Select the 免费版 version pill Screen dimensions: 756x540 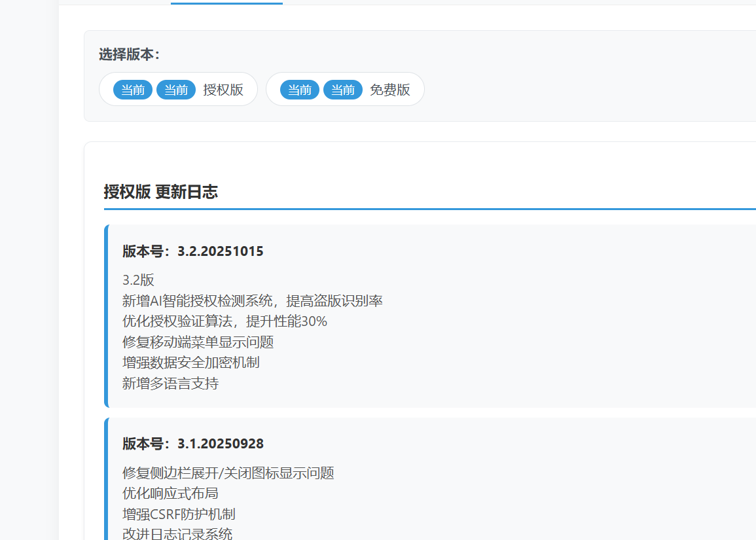[x=345, y=90]
